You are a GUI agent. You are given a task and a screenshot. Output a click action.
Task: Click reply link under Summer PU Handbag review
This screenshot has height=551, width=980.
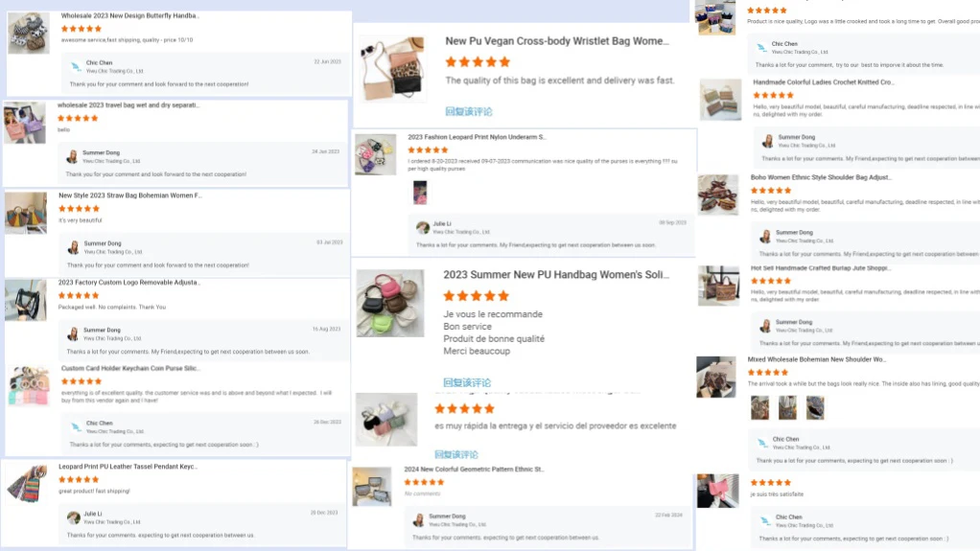coord(467,382)
